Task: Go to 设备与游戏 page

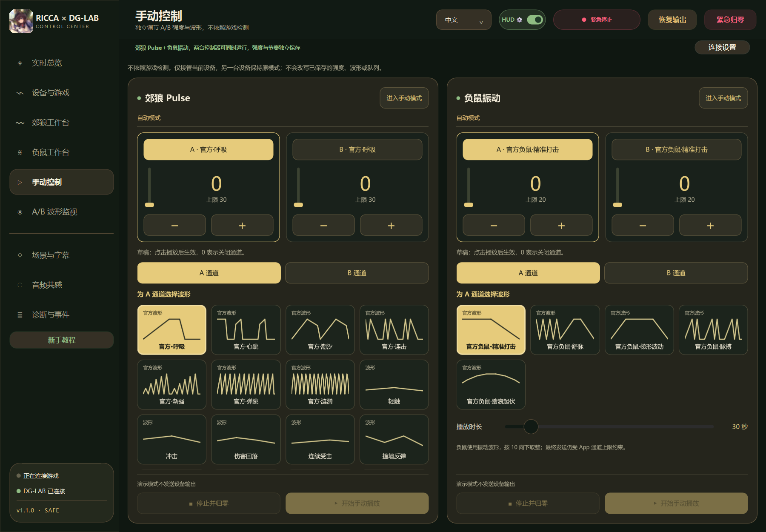Action: pos(62,93)
